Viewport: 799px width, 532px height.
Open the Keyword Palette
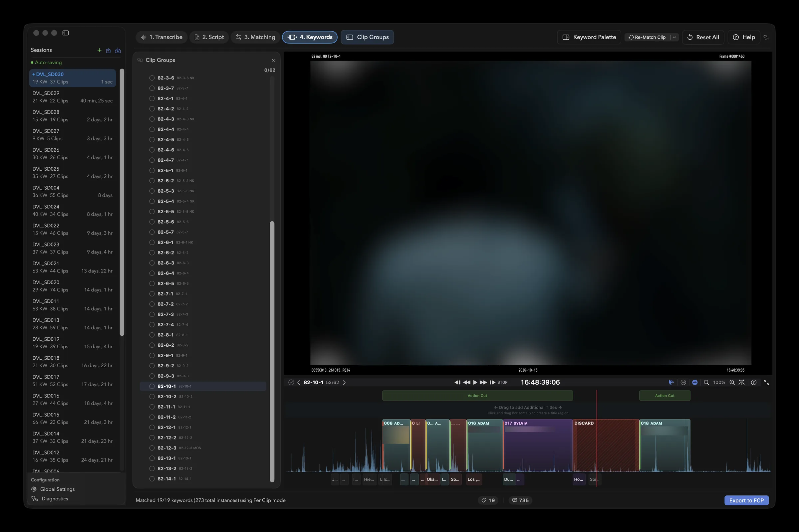click(x=589, y=37)
